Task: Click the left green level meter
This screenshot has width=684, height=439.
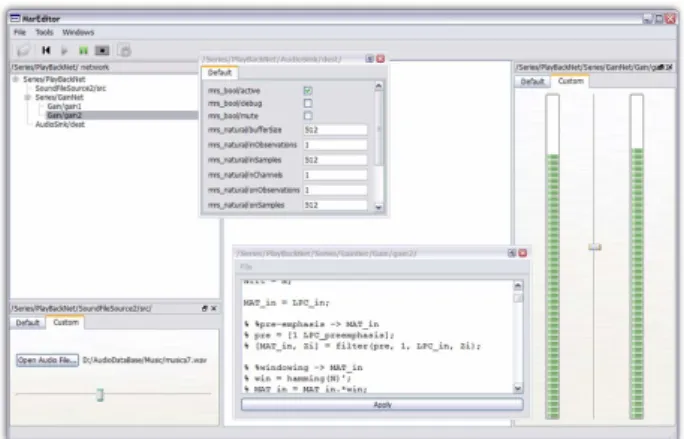Action: click(x=553, y=257)
